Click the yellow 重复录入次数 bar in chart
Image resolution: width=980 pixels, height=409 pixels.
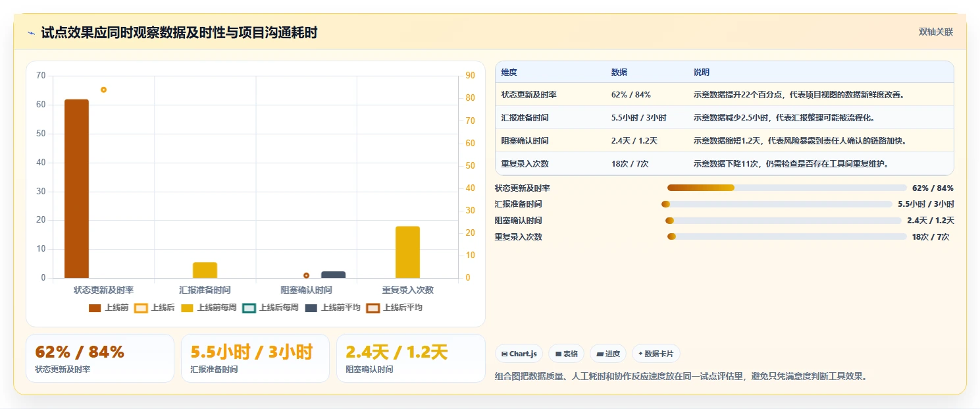click(x=407, y=252)
